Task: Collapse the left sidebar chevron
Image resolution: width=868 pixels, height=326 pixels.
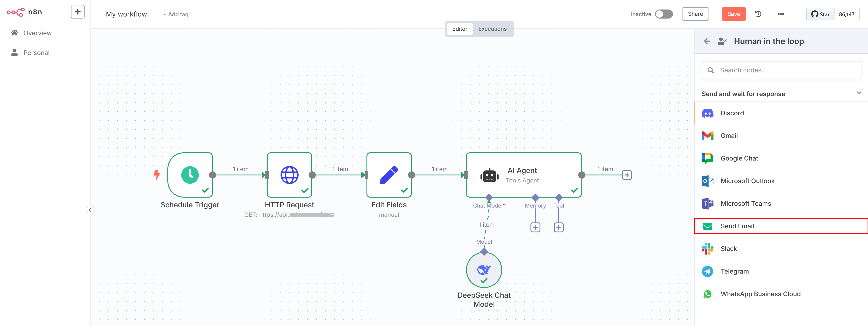Action: (90, 210)
